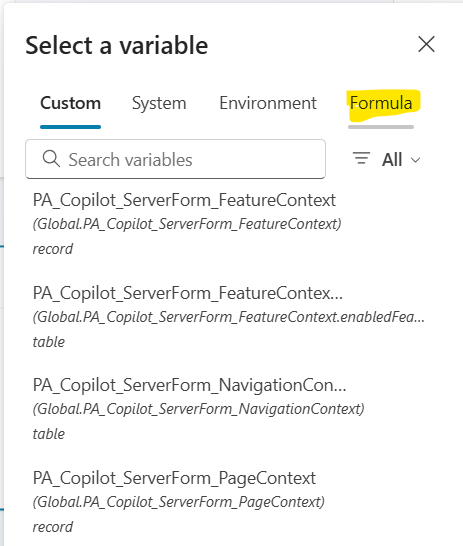Click Global.PA_Copilot_ServerForm_NavigationContext path text

[x=199, y=409]
